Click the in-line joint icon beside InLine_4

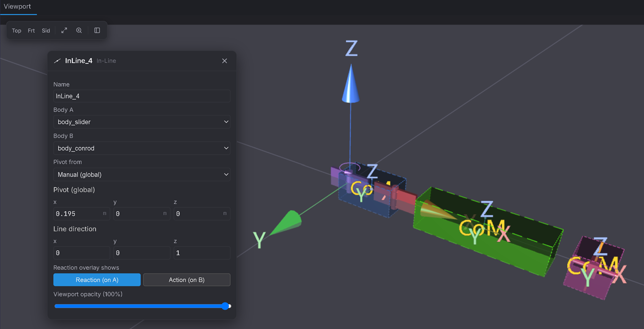point(58,61)
